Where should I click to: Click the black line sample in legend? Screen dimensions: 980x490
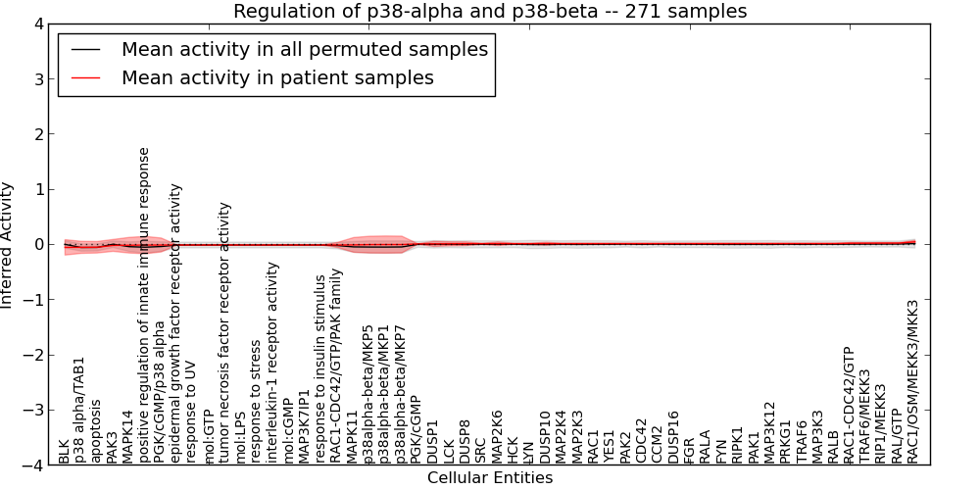(x=84, y=50)
